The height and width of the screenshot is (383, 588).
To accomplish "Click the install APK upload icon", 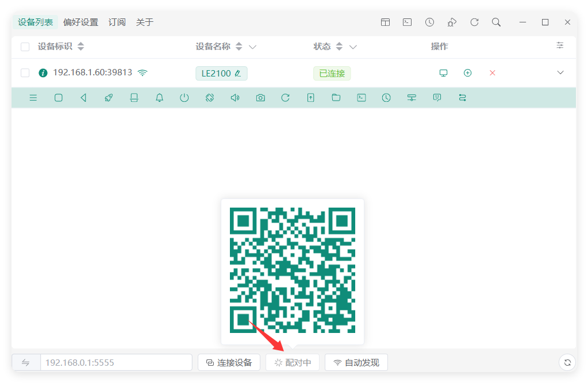I will (x=310, y=98).
